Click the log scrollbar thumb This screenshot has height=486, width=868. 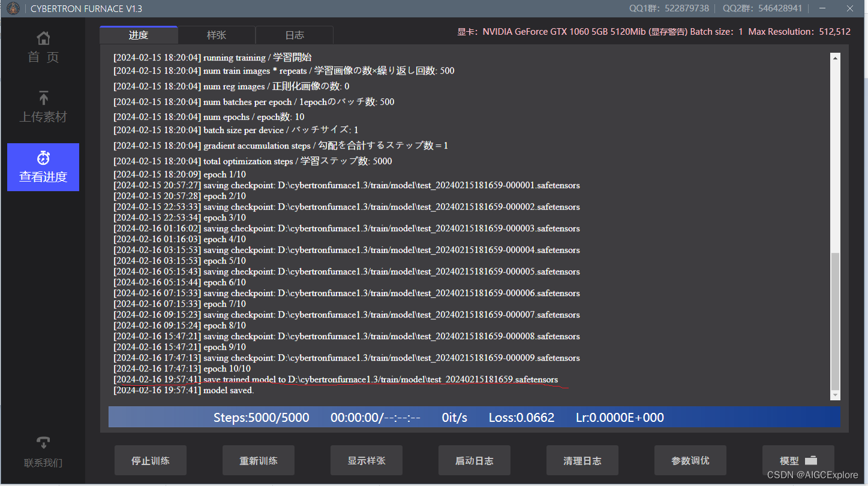click(x=835, y=321)
